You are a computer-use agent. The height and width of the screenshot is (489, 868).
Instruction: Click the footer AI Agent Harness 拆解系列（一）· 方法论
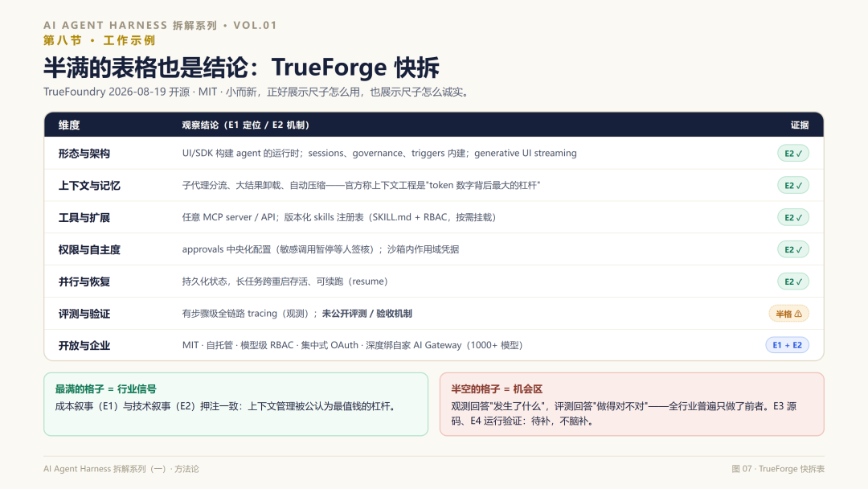click(121, 469)
